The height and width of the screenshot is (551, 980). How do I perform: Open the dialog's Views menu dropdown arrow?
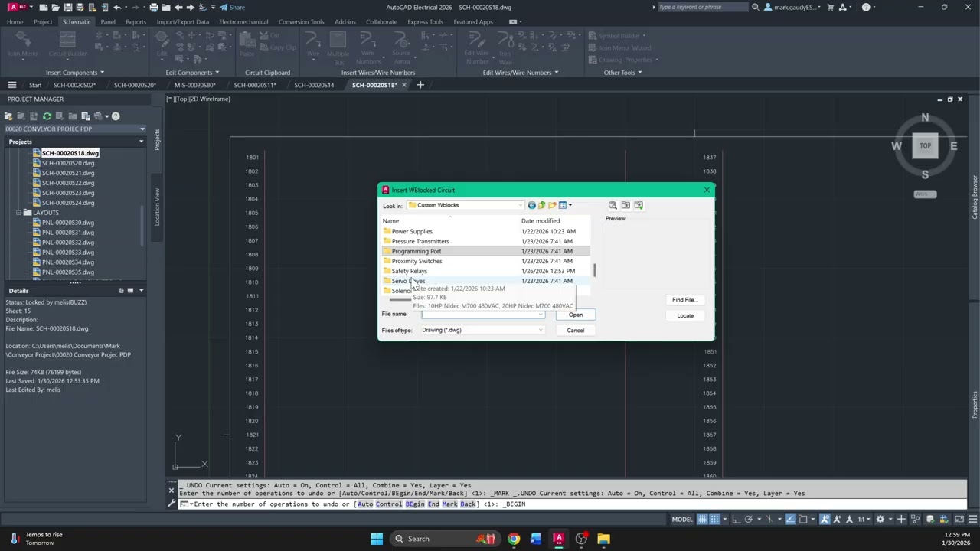pos(570,205)
